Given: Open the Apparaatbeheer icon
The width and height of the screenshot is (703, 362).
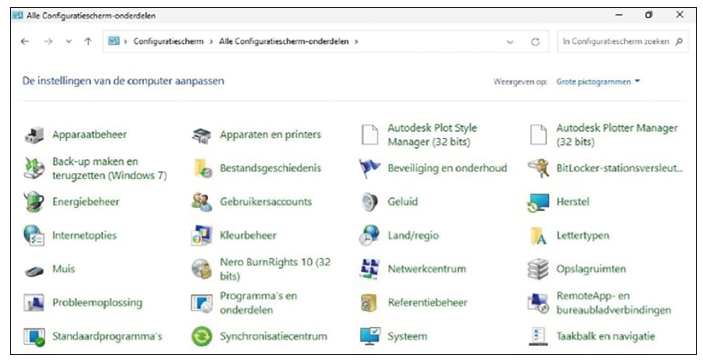Looking at the screenshot, I should pos(34,135).
